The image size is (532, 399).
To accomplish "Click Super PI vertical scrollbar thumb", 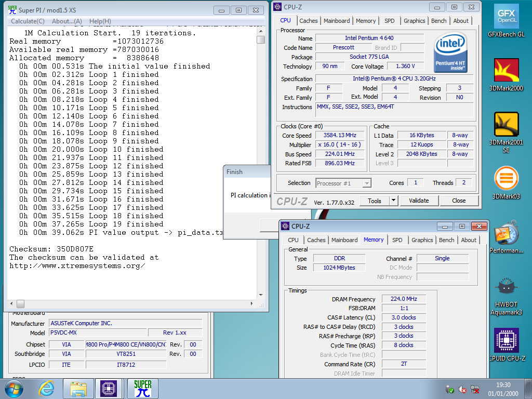I will tap(261, 39).
